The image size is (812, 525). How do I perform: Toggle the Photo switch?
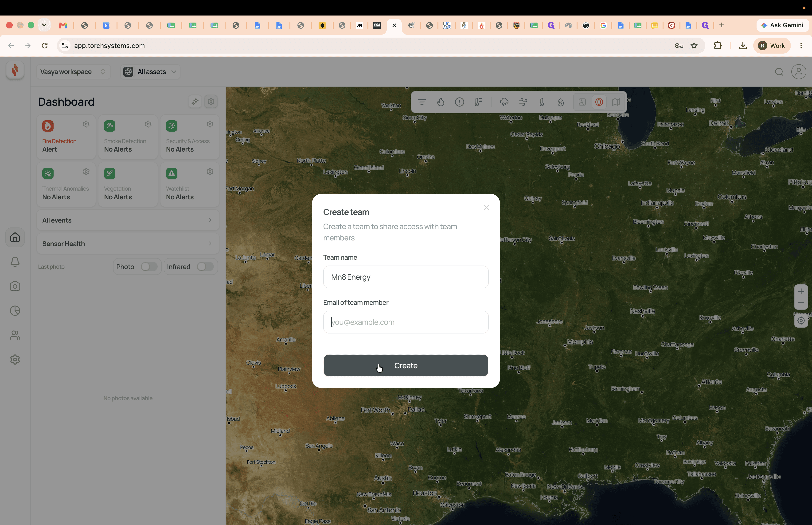click(x=149, y=266)
